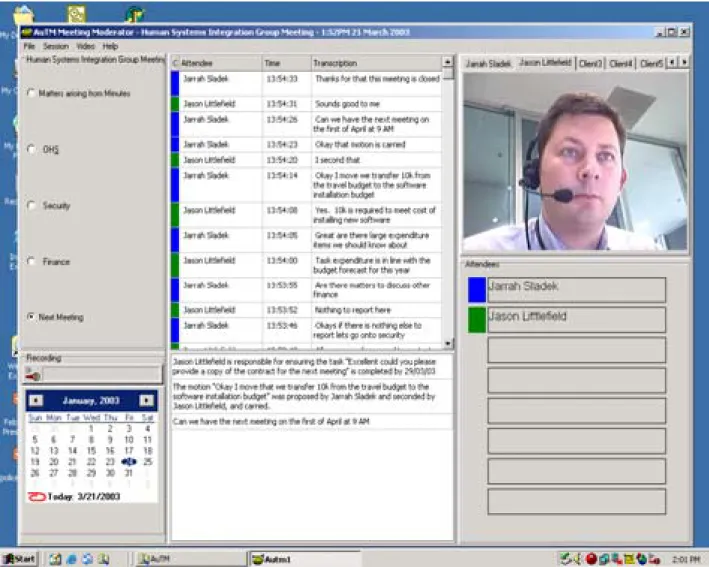The image size is (709, 567).
Task: Click summary line starting 'The motion Okay I move'
Action: point(311,397)
